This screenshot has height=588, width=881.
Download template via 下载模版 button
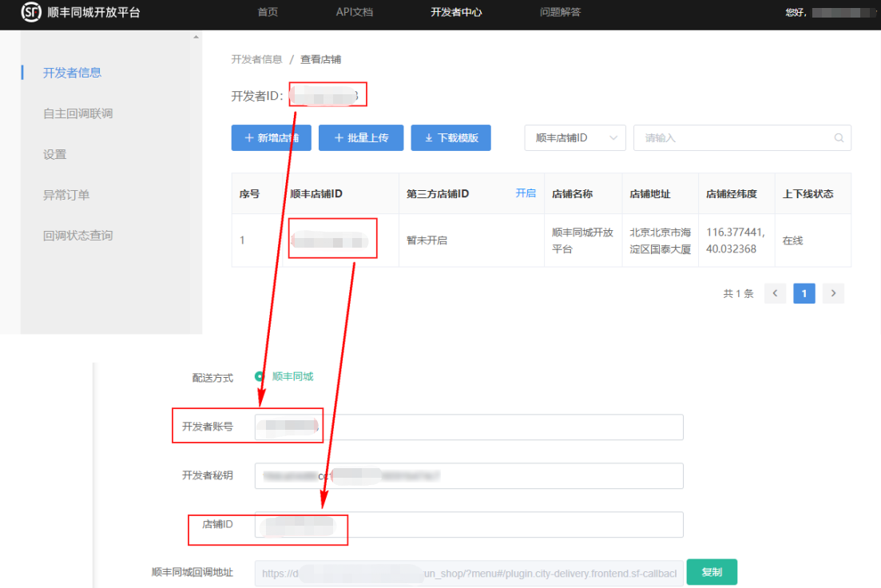[450, 137]
